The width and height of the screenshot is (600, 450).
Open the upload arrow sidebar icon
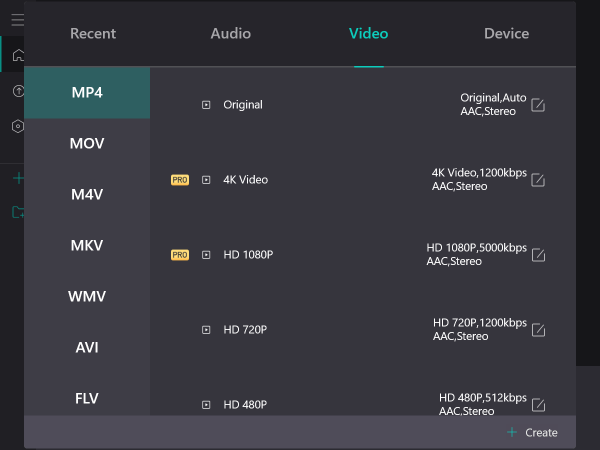[x=18, y=91]
